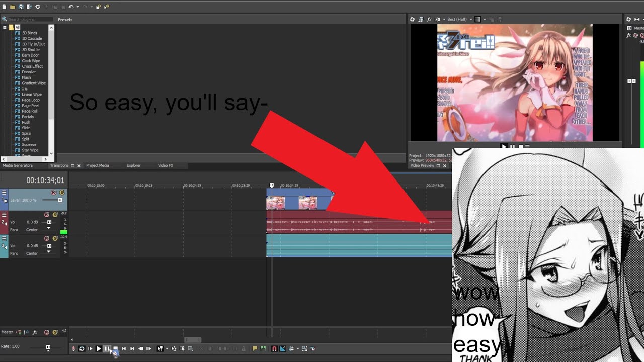Screen dimensions: 644x362
Task: Open Master bus FX icon
Action: [x=35, y=332]
